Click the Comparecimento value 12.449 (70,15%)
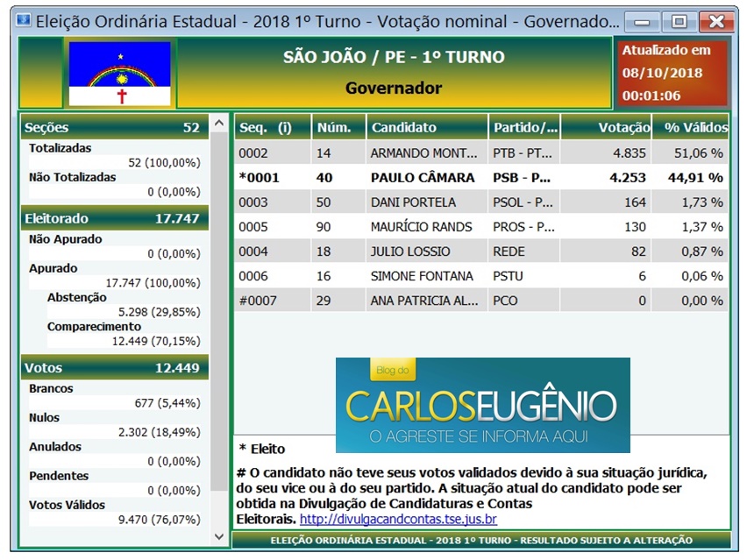Viewport: 747px width, 560px height. point(156,341)
